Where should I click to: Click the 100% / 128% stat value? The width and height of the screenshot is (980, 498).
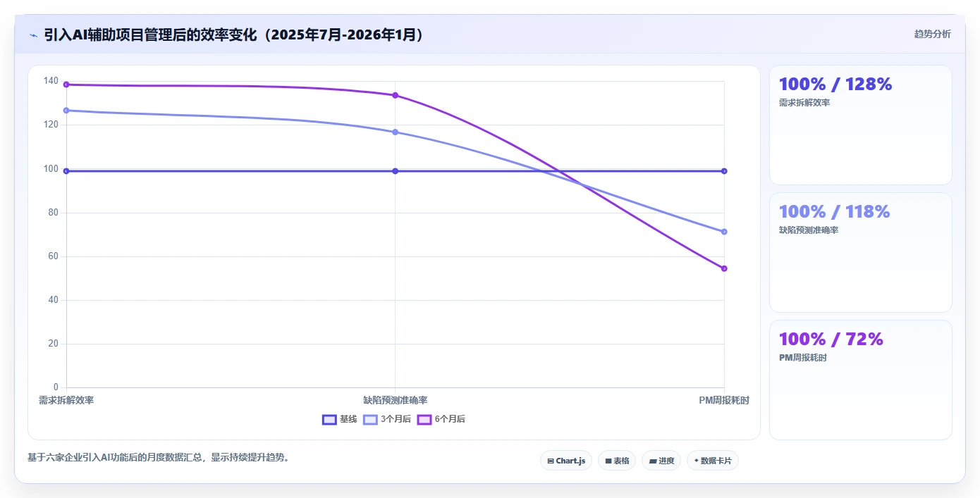(x=835, y=85)
